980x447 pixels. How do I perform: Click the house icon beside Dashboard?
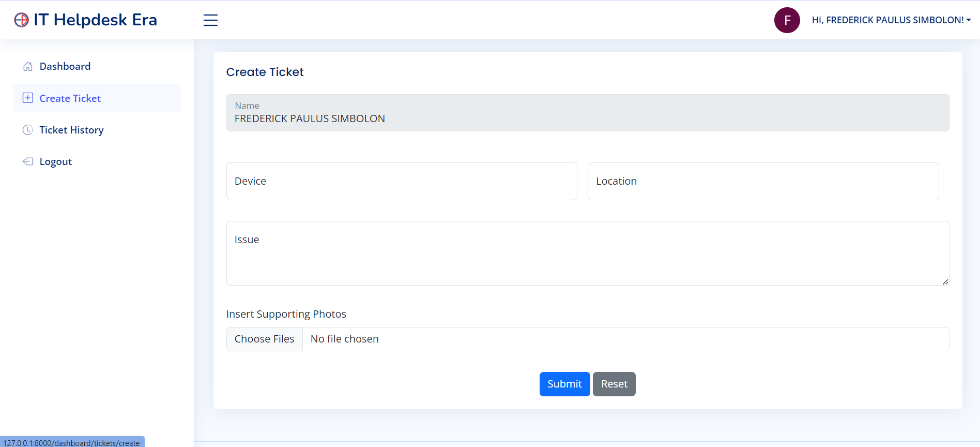click(28, 67)
